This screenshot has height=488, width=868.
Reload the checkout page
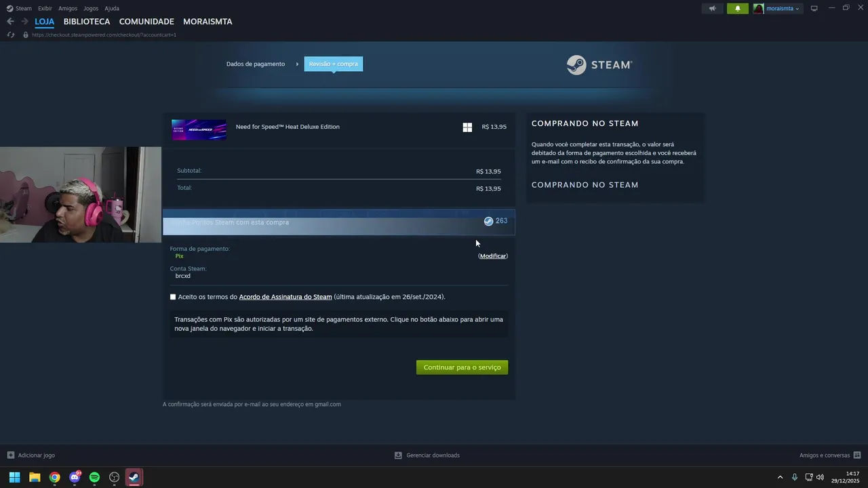11,35
